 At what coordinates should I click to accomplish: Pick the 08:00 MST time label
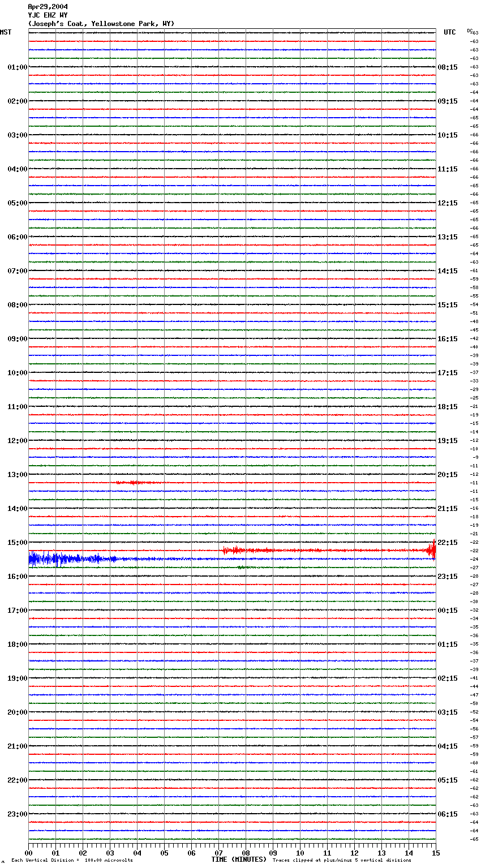[18, 305]
